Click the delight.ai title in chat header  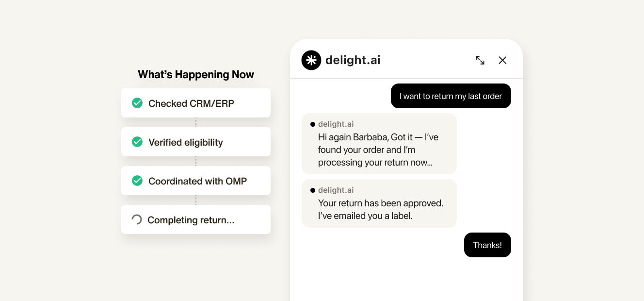(353, 60)
